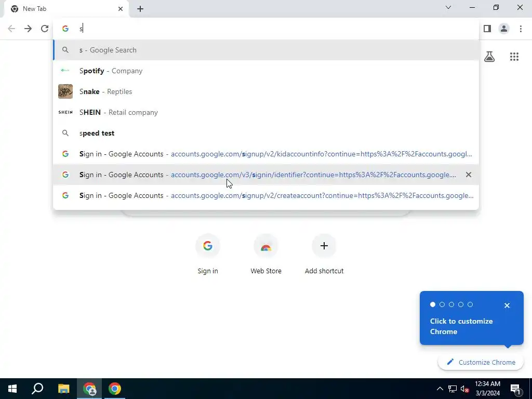Image resolution: width=532 pixels, height=399 pixels.
Task: Expand hidden system tray icons
Action: (x=440, y=389)
